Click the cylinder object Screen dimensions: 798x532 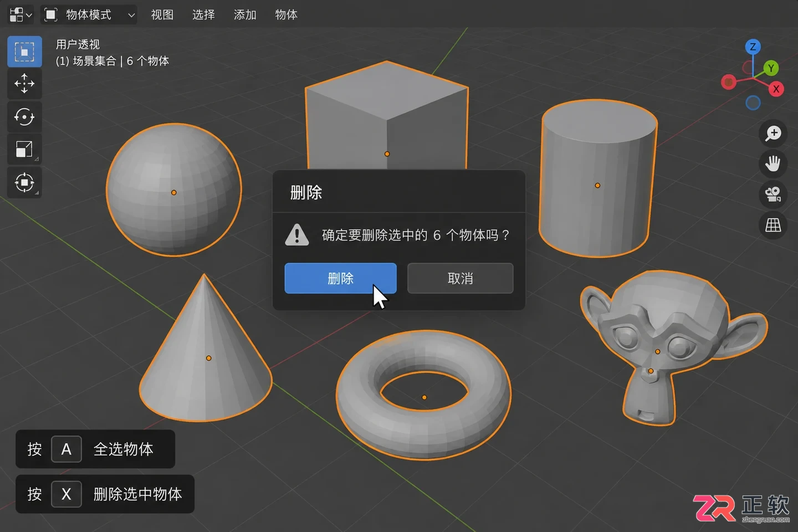598,178
